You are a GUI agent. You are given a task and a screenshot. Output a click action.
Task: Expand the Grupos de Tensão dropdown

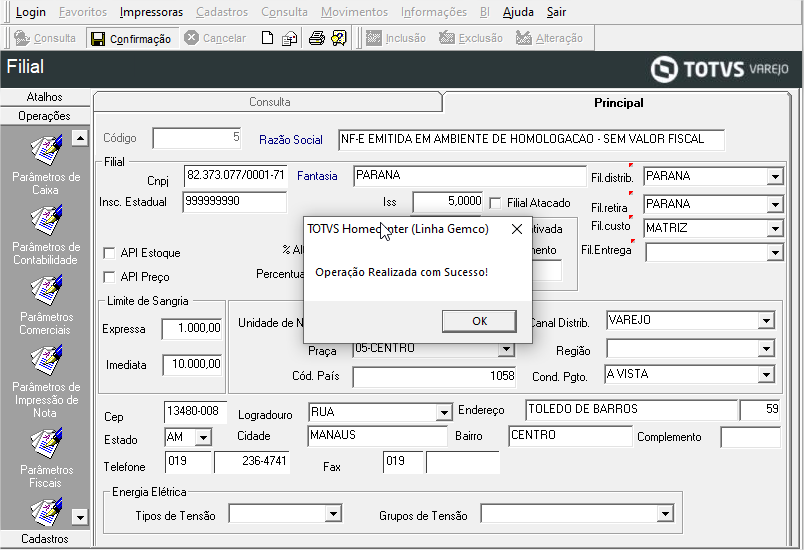point(665,514)
